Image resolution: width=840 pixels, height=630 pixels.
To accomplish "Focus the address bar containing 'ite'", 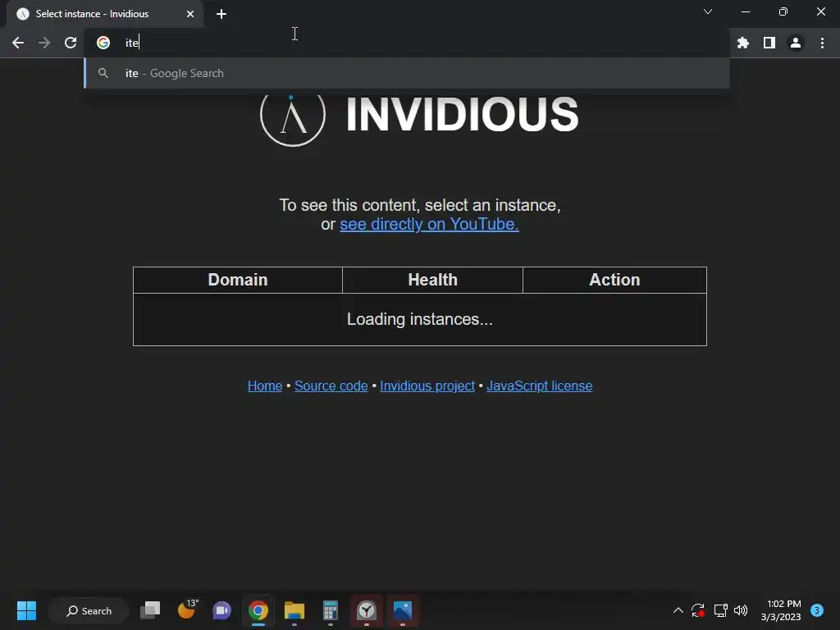I will 407,43.
